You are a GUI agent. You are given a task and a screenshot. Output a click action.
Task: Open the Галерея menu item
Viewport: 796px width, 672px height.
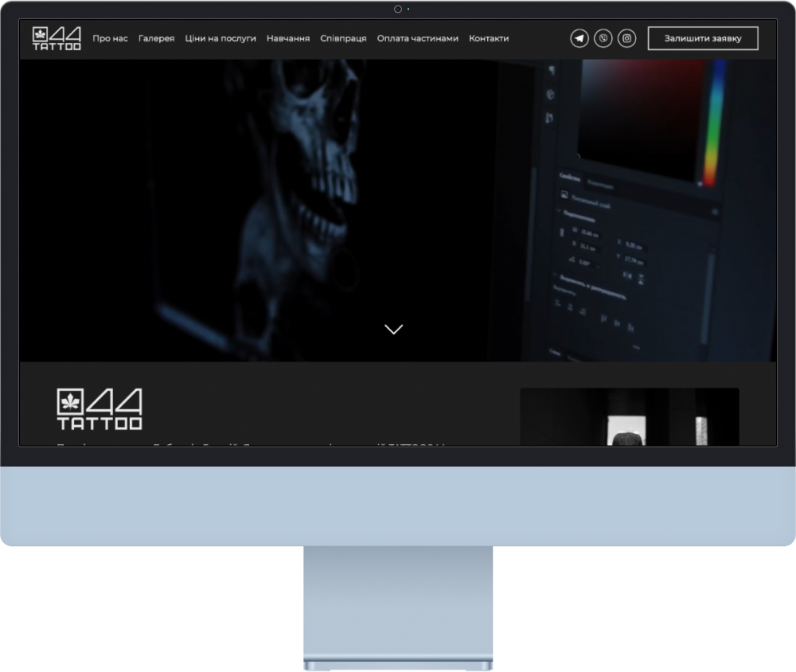click(156, 38)
